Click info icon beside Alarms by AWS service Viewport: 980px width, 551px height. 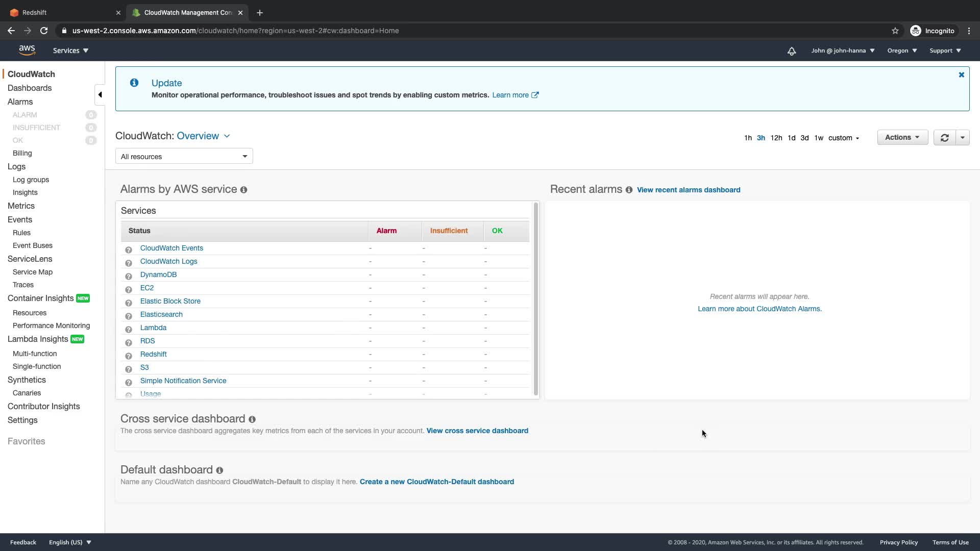tap(243, 190)
